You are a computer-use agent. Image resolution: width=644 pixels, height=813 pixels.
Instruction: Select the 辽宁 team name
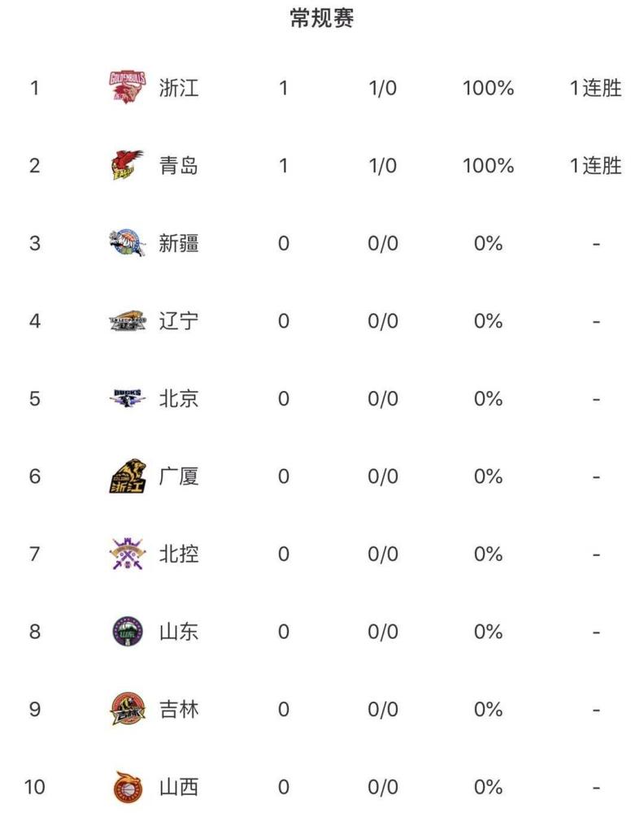tap(178, 321)
